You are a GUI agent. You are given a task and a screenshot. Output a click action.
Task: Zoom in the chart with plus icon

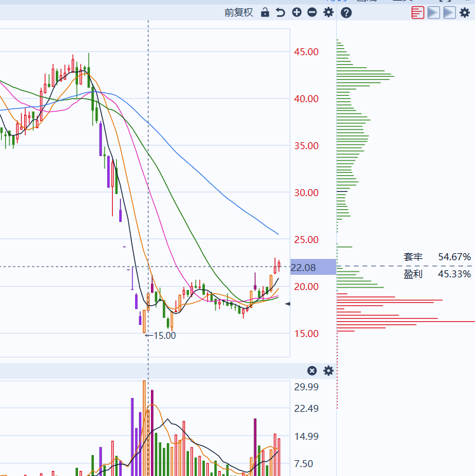point(297,13)
